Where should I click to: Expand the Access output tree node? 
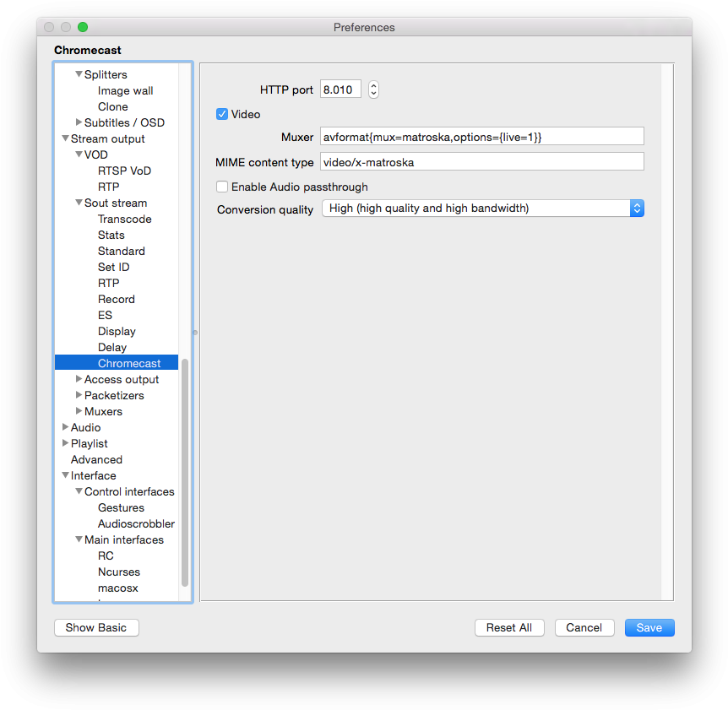coord(79,380)
